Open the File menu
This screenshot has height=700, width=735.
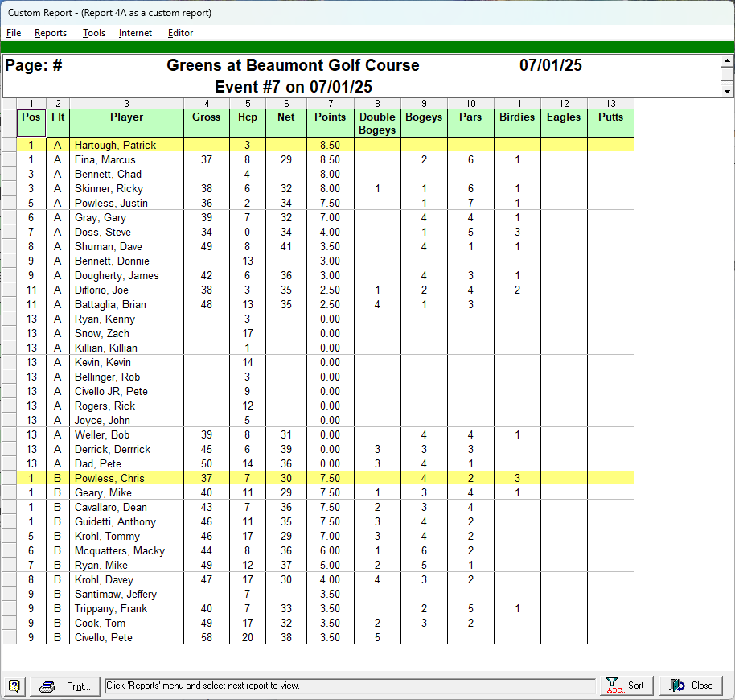(x=14, y=33)
